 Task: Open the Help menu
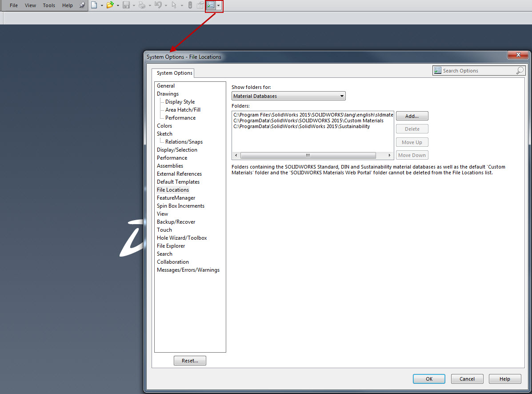pyautogui.click(x=67, y=5)
